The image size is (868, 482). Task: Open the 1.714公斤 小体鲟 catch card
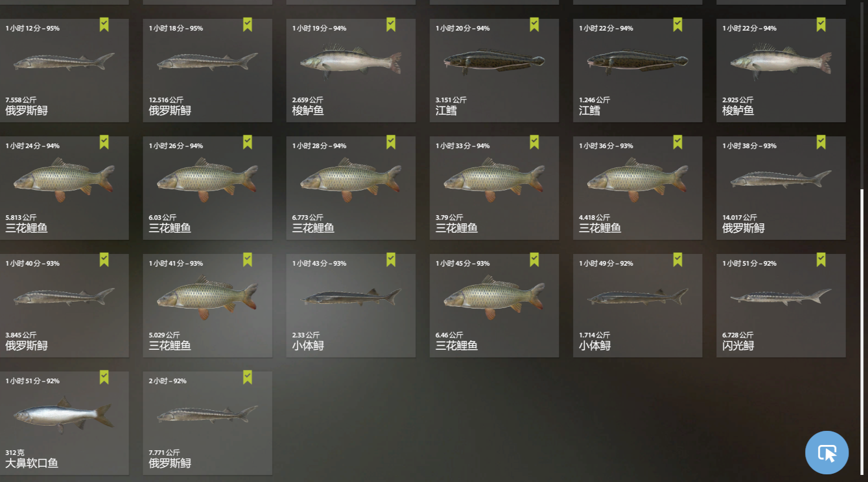(638, 306)
